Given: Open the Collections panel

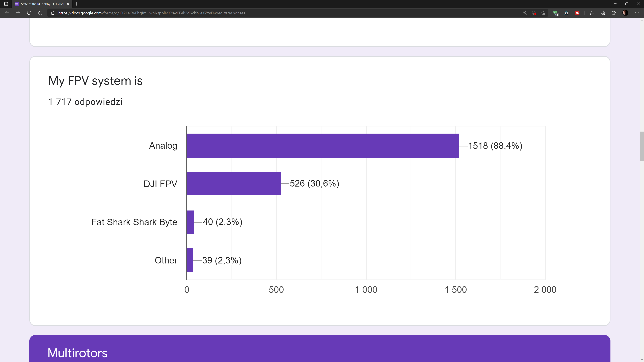Looking at the screenshot, I should tap(603, 13).
